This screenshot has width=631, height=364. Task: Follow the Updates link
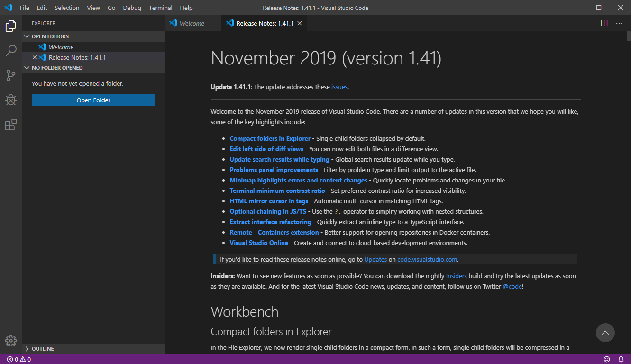(x=375, y=259)
